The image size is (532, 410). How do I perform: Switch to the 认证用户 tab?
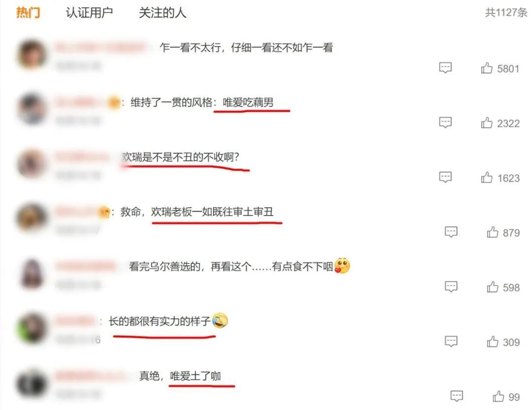tap(89, 13)
